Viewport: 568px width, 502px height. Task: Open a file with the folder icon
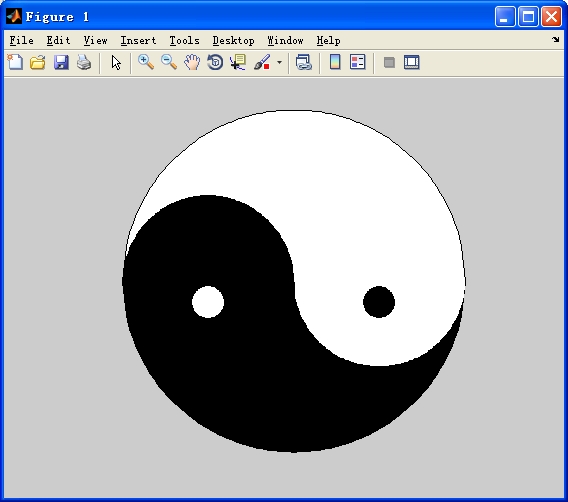[38, 62]
